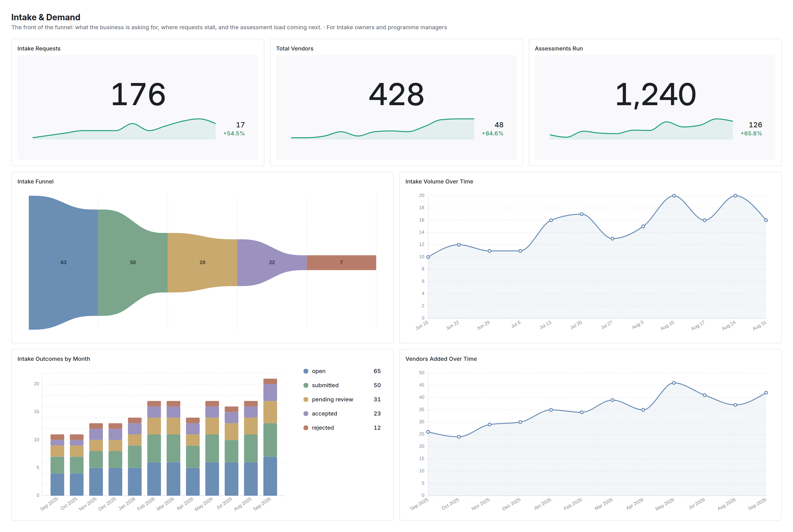Select the funnel stage showing 63
The image size is (793, 532).
(x=63, y=263)
